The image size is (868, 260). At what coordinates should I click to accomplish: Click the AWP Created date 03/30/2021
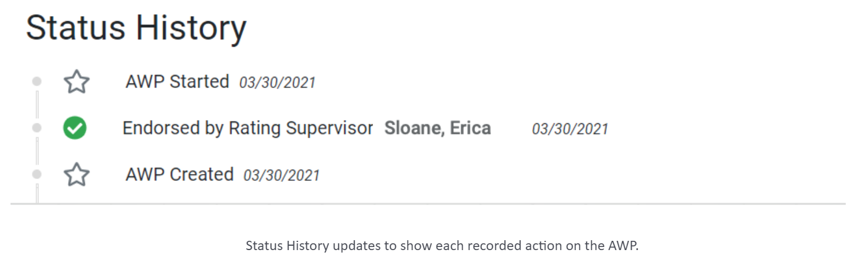(281, 175)
